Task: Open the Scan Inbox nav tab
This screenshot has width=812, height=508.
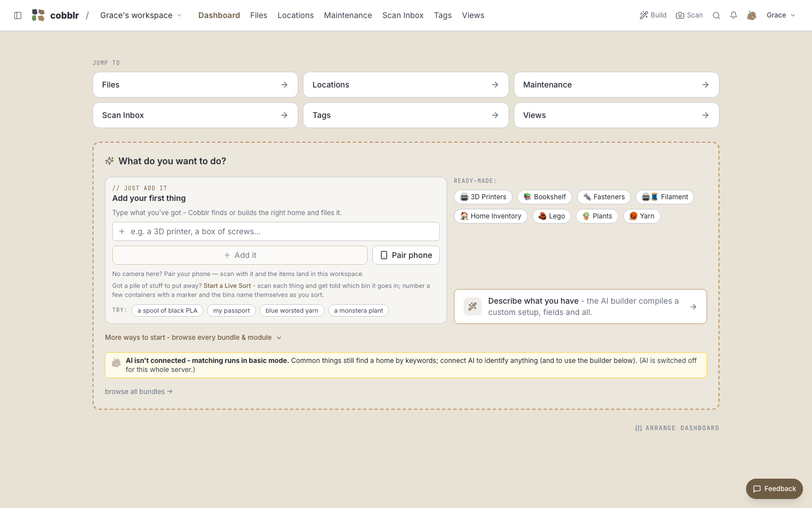Action: point(403,15)
